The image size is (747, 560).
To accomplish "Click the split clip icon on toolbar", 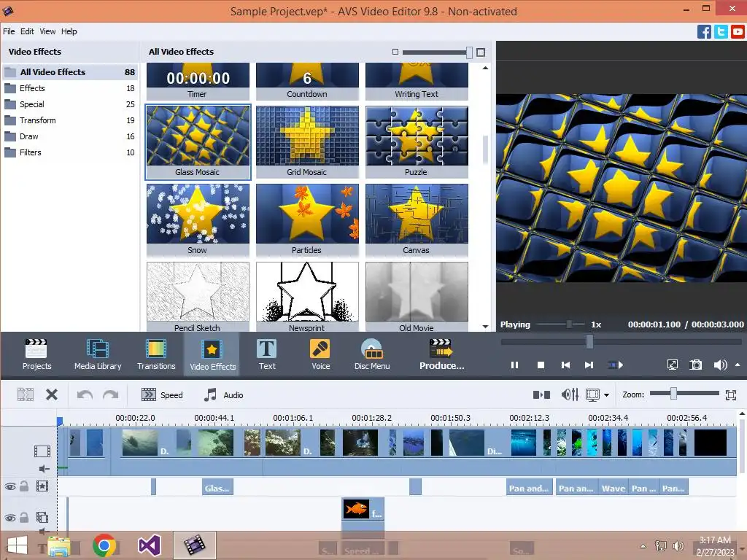I will [542, 394].
